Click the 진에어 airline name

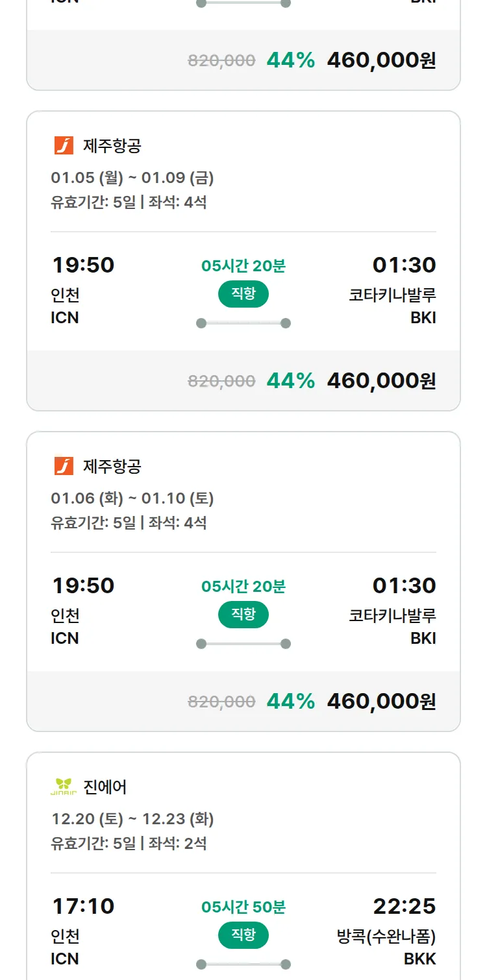tap(105, 787)
